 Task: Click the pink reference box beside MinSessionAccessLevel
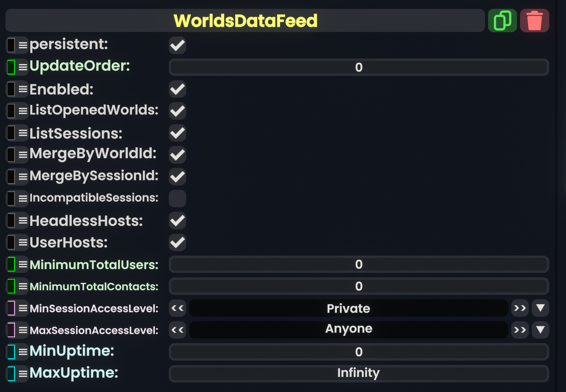[x=11, y=308]
